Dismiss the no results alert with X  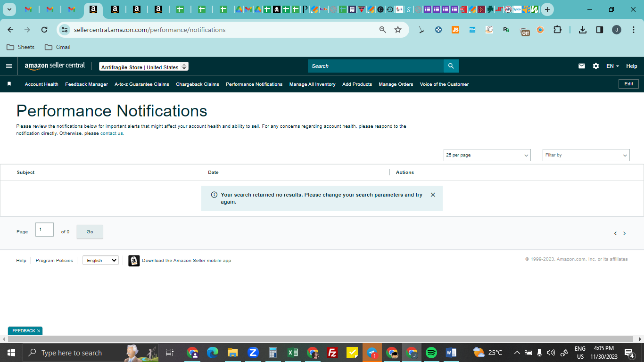pyautogui.click(x=433, y=195)
